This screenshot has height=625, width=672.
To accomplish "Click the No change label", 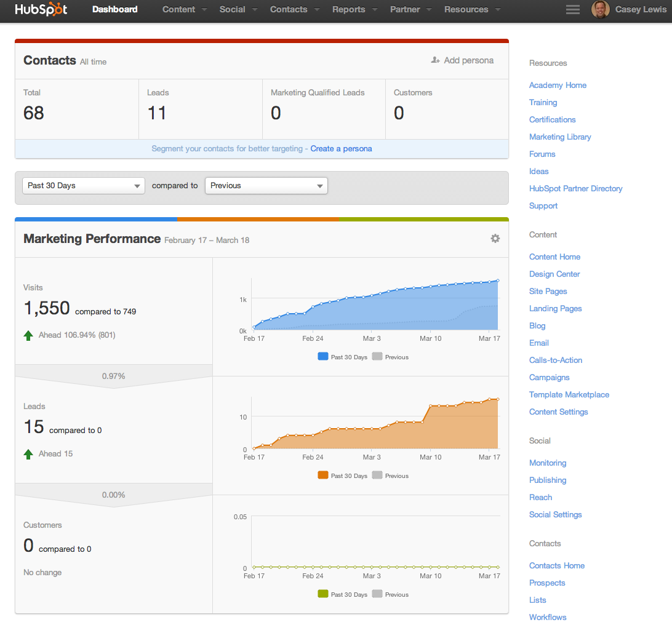I will click(x=42, y=572).
